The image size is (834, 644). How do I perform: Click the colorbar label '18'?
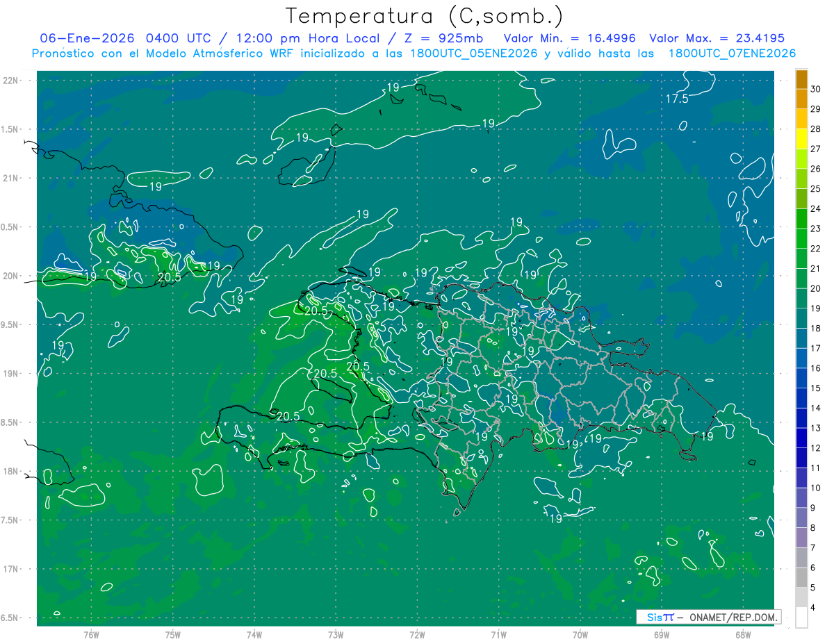pyautogui.click(x=816, y=329)
